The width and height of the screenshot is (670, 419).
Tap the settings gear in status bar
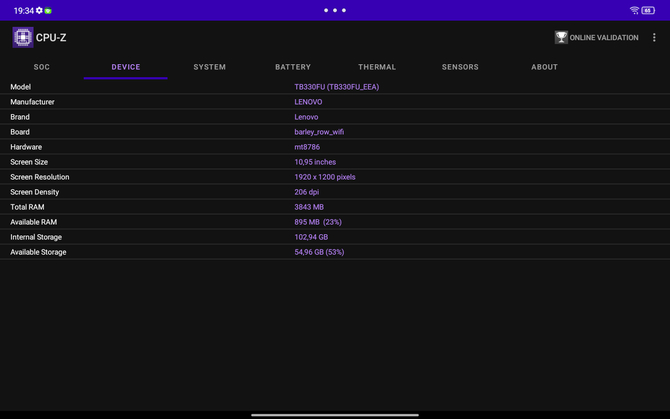(39, 10)
